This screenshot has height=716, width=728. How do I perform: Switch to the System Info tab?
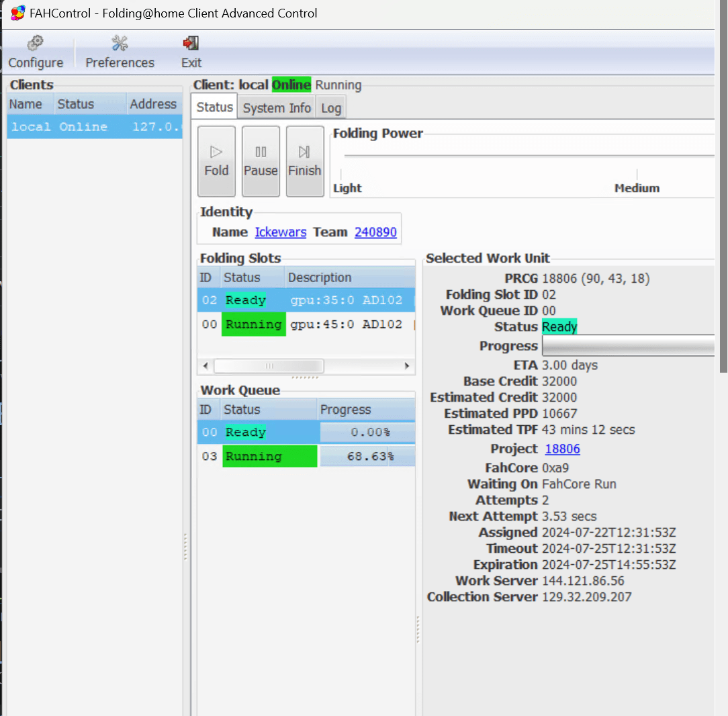point(277,107)
